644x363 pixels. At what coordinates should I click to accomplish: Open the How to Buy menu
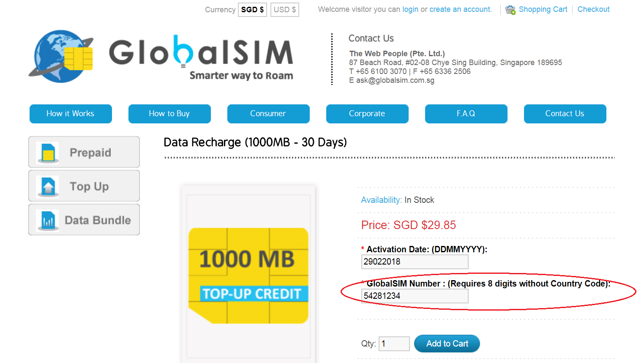pyautogui.click(x=169, y=114)
